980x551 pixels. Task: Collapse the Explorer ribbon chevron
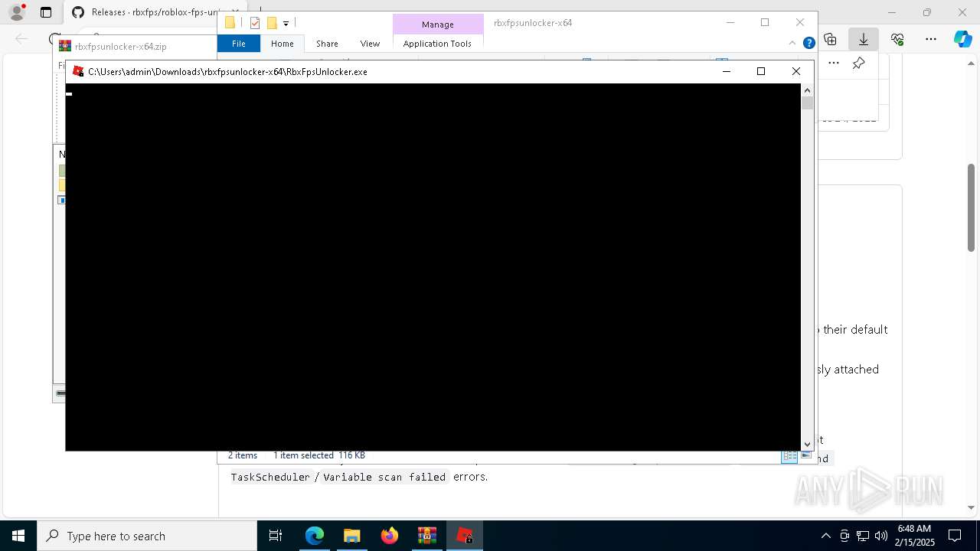(x=792, y=44)
